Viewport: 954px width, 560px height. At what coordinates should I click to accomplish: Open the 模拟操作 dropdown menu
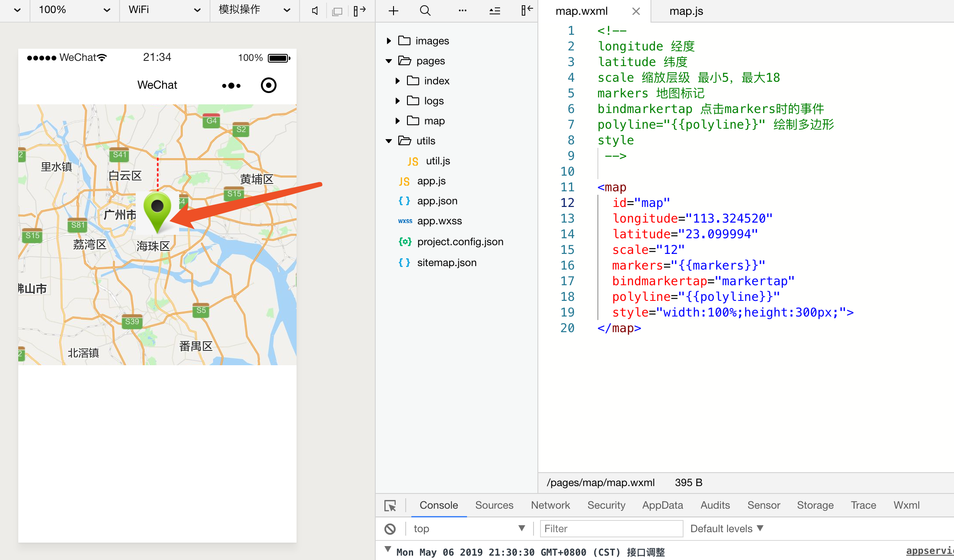254,10
